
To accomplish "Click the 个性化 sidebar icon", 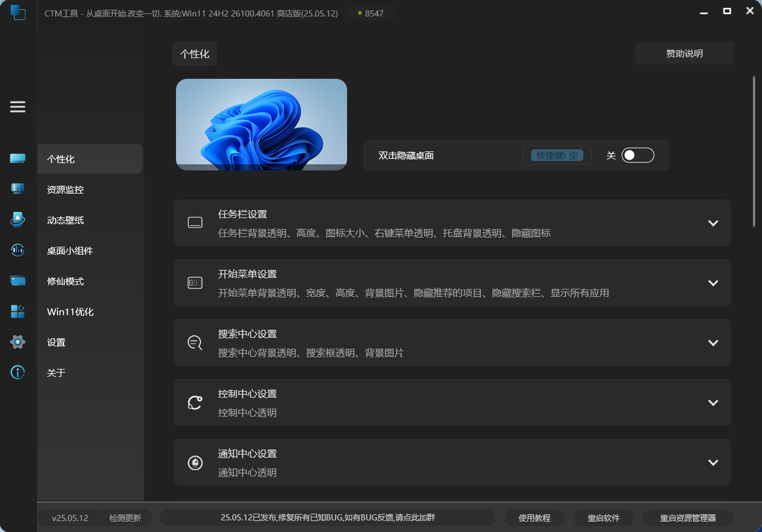I will pos(18,159).
